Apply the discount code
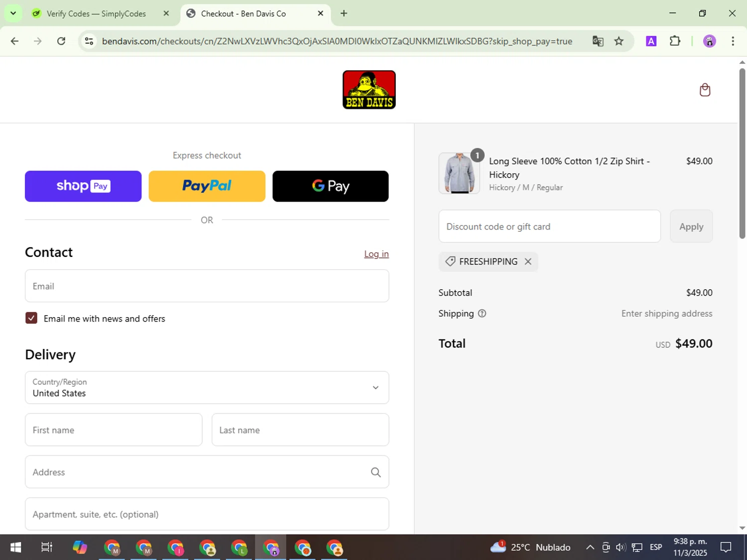The height and width of the screenshot is (560, 747). point(691,226)
